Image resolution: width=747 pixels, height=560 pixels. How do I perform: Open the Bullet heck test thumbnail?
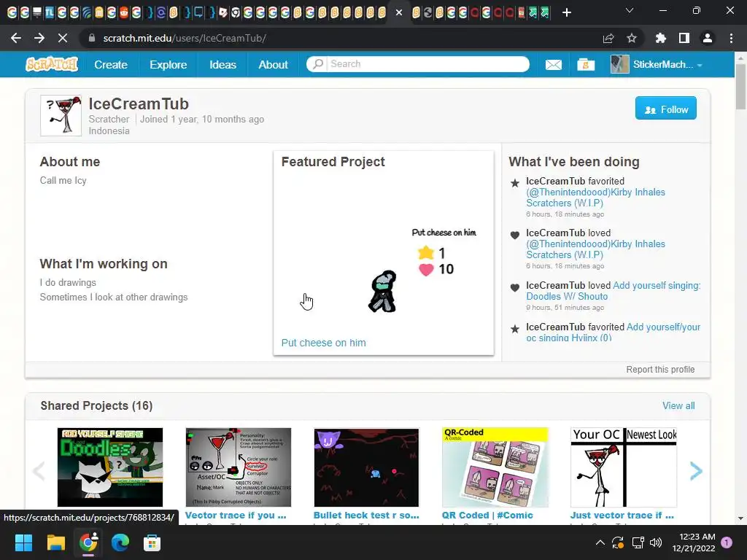click(366, 467)
